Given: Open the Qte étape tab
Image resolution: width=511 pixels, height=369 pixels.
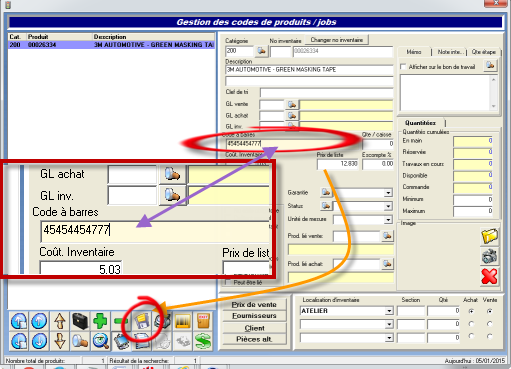Looking at the screenshot, I should point(484,52).
